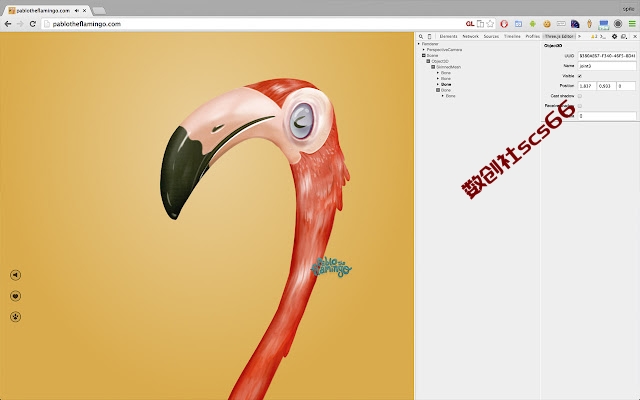Click the browser back arrow

(8, 24)
